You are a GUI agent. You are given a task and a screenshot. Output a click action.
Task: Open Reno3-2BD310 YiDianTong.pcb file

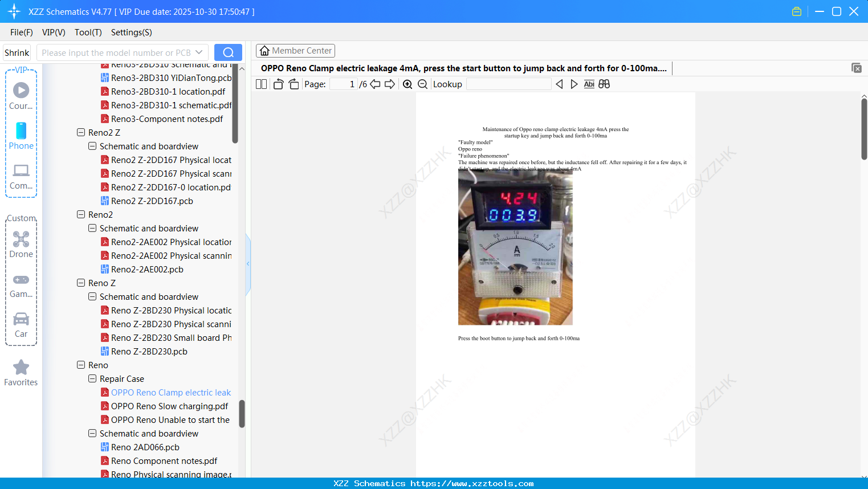(166, 78)
